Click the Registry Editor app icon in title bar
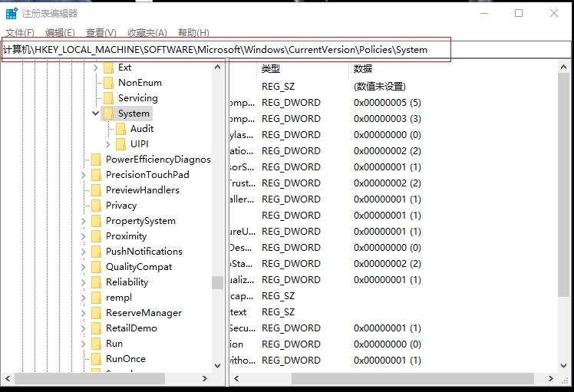Screen dimensions: 574x392 pyautogui.click(x=12, y=13)
